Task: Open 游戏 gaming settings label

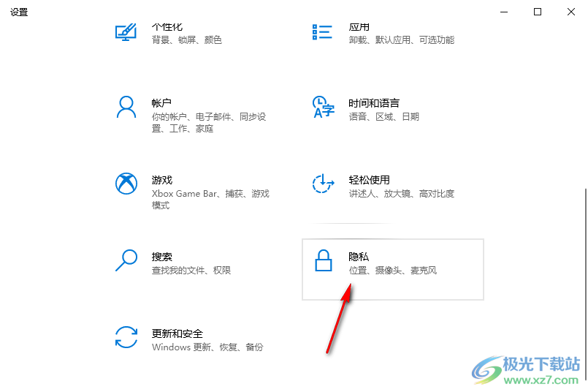Action: (161, 180)
